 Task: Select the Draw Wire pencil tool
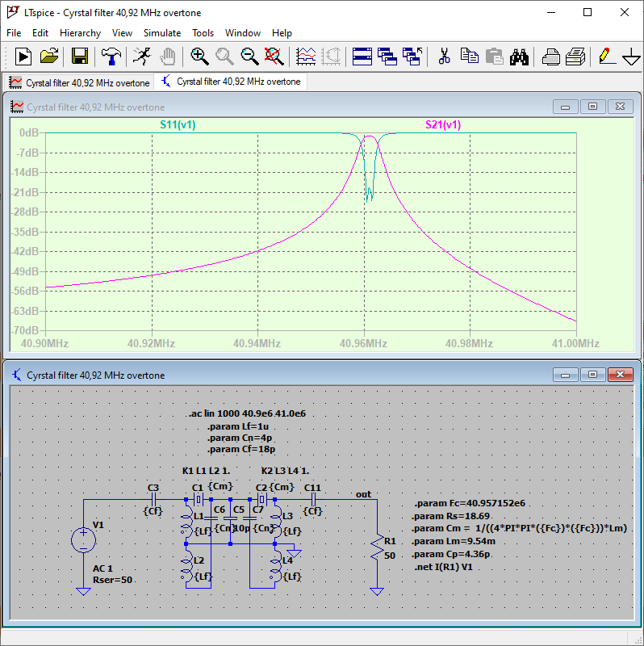click(x=604, y=56)
